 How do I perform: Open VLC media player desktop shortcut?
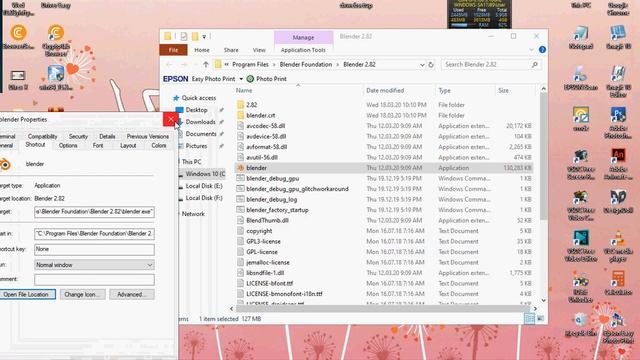[x=618, y=247]
